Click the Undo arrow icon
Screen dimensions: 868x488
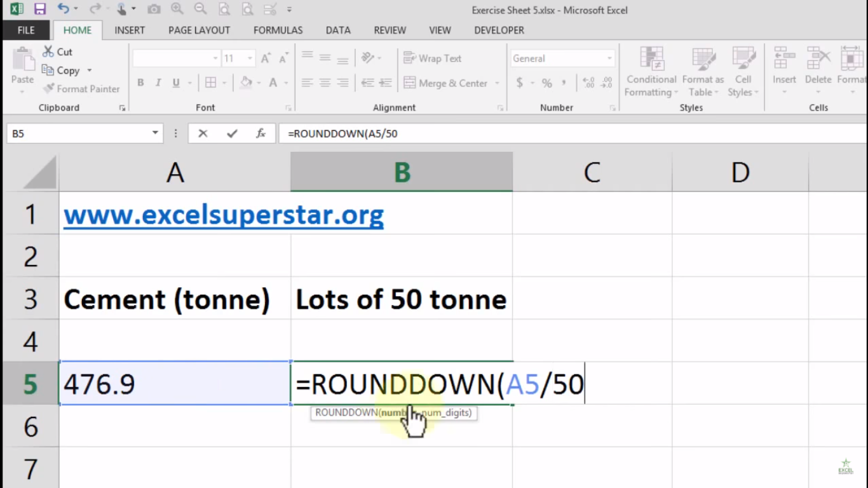[x=64, y=9]
